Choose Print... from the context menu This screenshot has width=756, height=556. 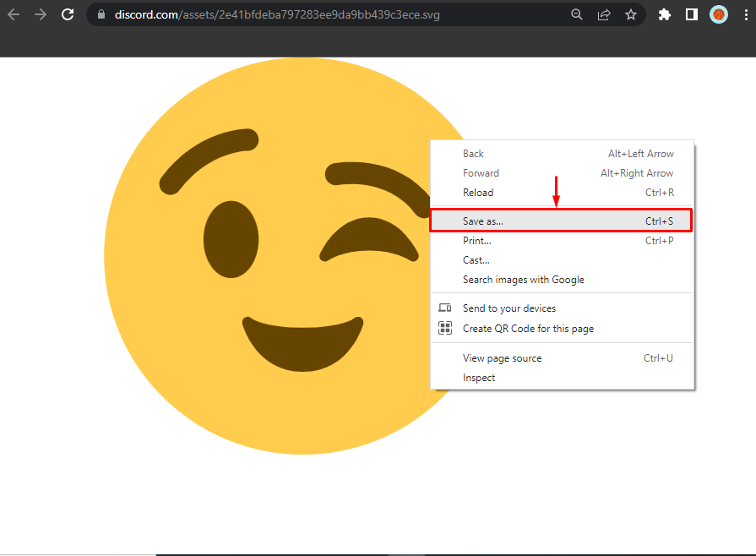[x=563, y=240]
